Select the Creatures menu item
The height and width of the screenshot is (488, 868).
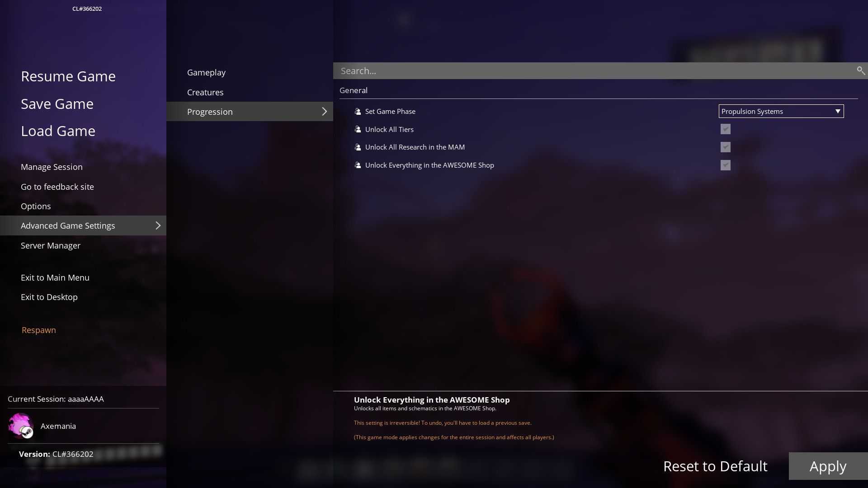click(205, 92)
